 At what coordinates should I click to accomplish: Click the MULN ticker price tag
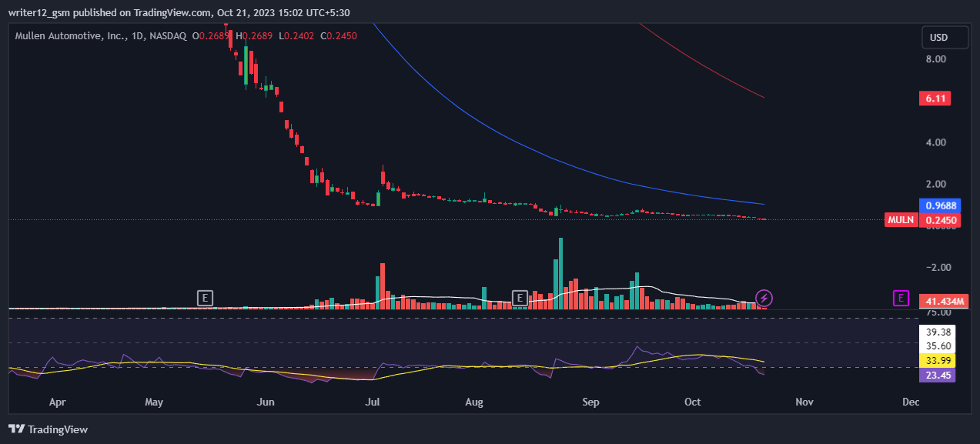coord(901,220)
